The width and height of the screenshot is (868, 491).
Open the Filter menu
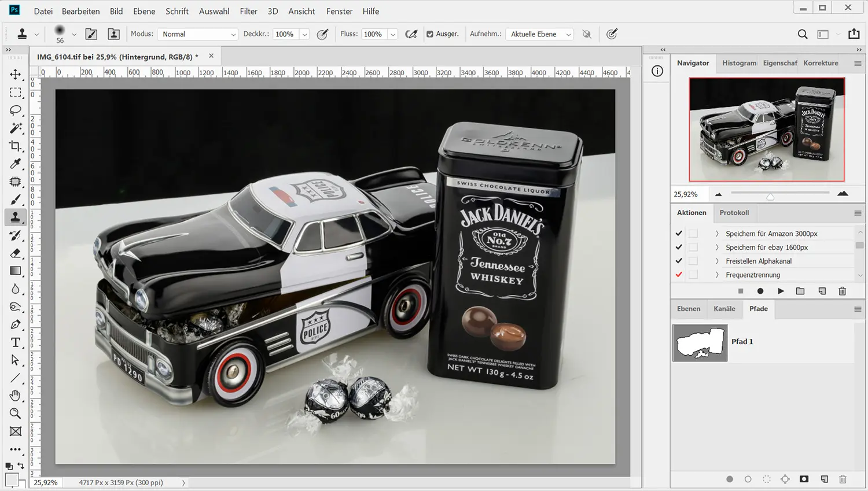[x=248, y=11]
